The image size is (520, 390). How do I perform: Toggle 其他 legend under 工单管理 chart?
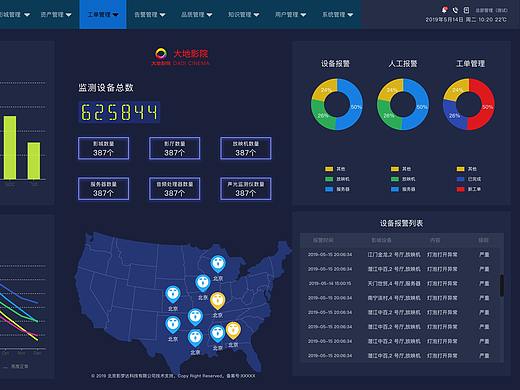click(467, 169)
